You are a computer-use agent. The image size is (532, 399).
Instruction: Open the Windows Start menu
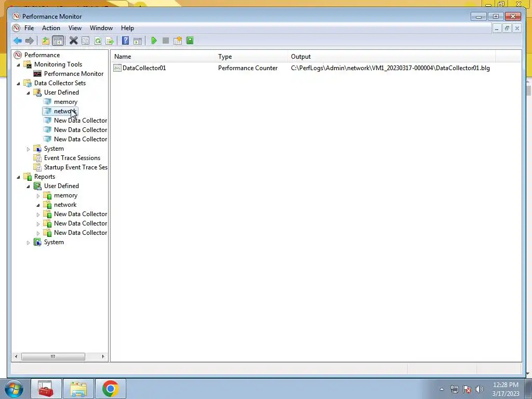coord(14,389)
